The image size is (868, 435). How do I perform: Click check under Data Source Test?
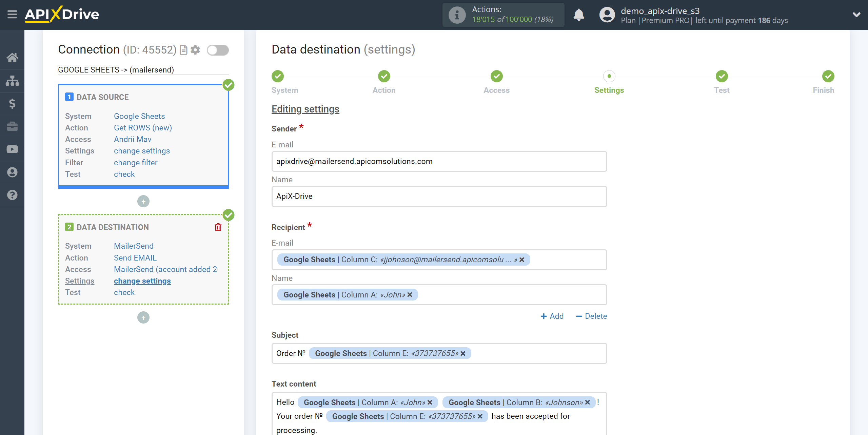pos(124,174)
